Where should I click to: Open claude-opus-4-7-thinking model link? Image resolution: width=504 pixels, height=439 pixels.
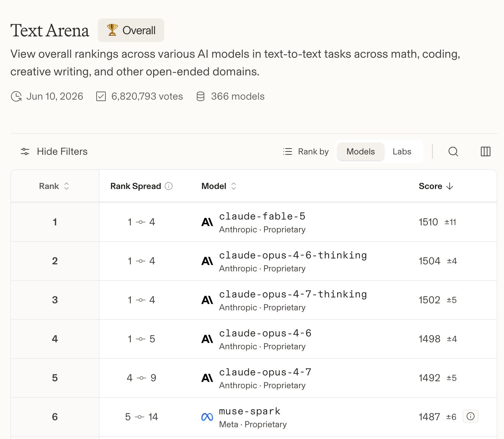click(x=293, y=294)
